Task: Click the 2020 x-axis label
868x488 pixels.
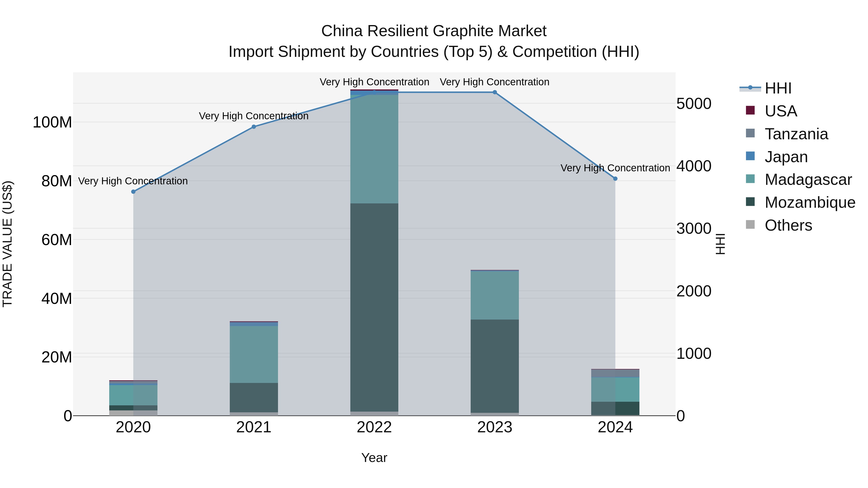Action: point(133,427)
